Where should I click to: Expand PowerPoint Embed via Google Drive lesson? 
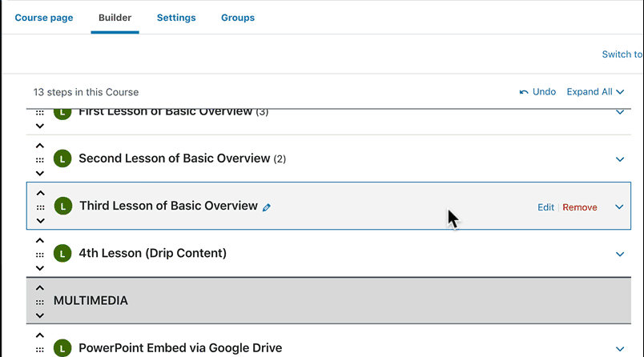tap(619, 348)
